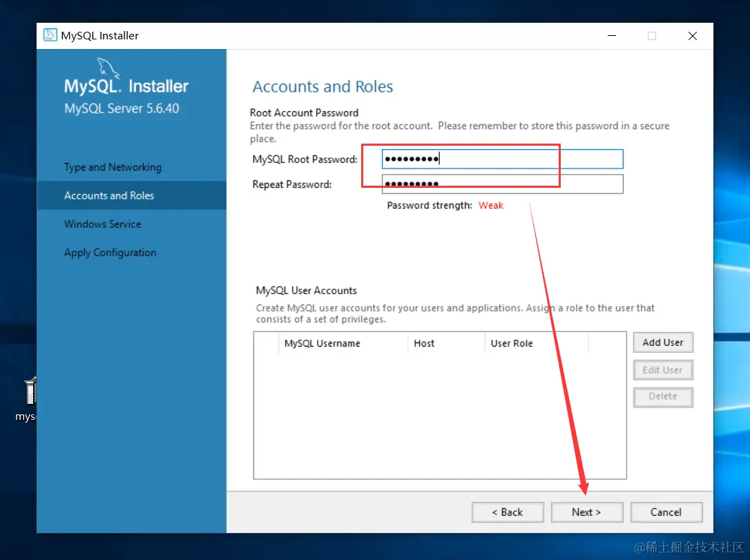The image size is (750, 560).
Task: Jump to Apply Configuration step
Action: tap(110, 253)
